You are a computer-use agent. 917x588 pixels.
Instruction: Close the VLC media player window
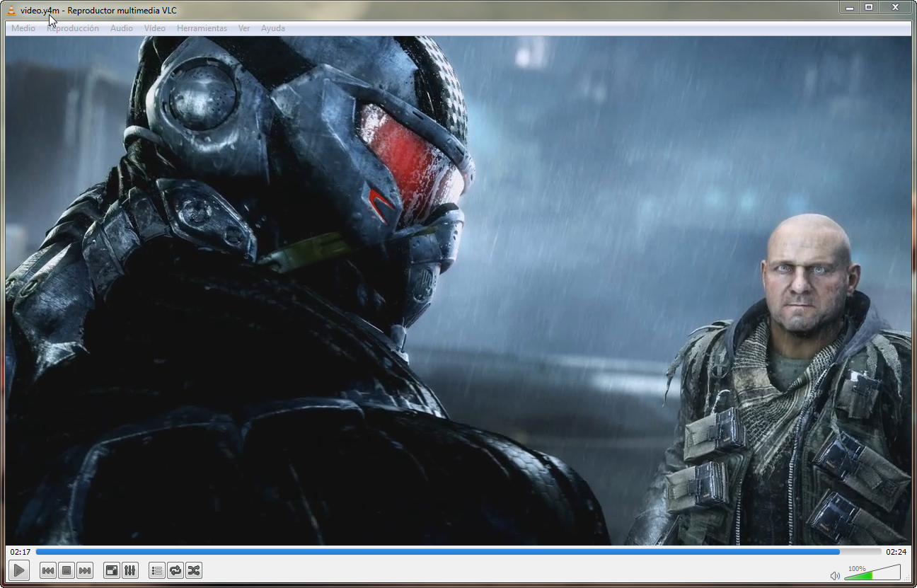895,8
